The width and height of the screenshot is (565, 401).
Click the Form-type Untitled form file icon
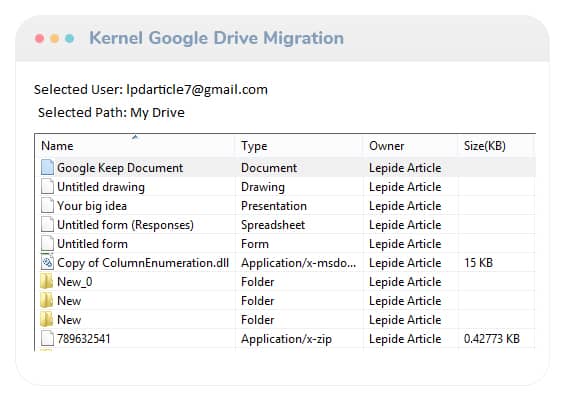(x=47, y=244)
